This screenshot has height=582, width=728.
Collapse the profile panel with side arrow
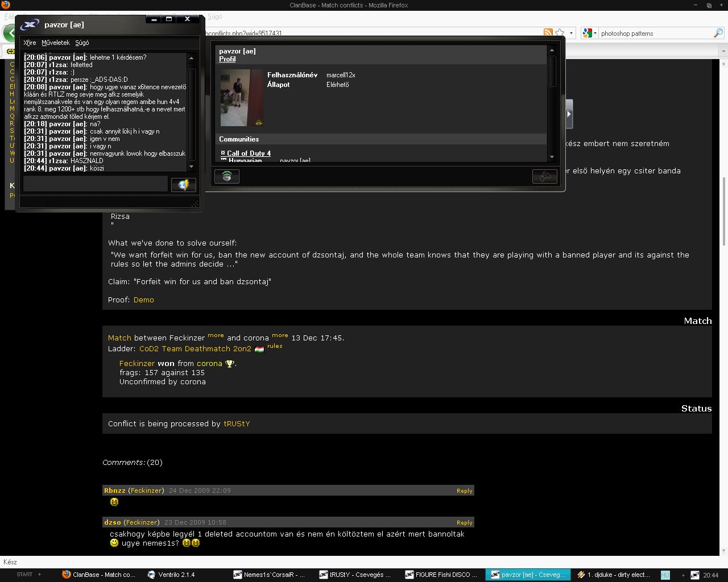point(568,114)
